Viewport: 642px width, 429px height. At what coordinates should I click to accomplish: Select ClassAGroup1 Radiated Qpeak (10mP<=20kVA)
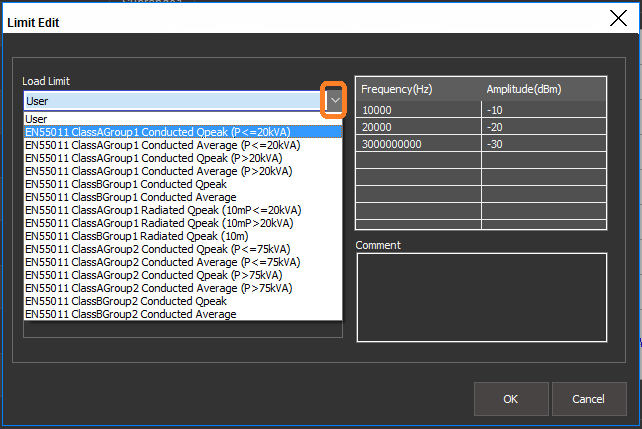162,210
